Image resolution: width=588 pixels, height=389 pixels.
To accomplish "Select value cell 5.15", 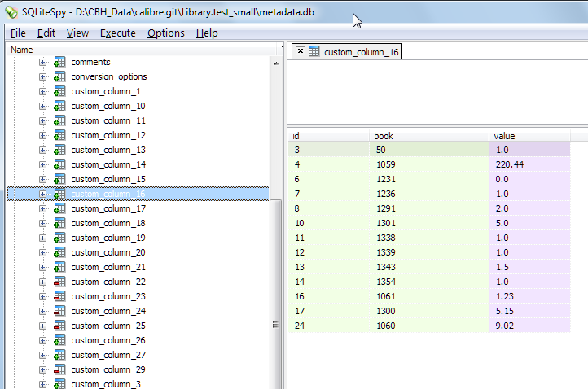I will 530,311.
